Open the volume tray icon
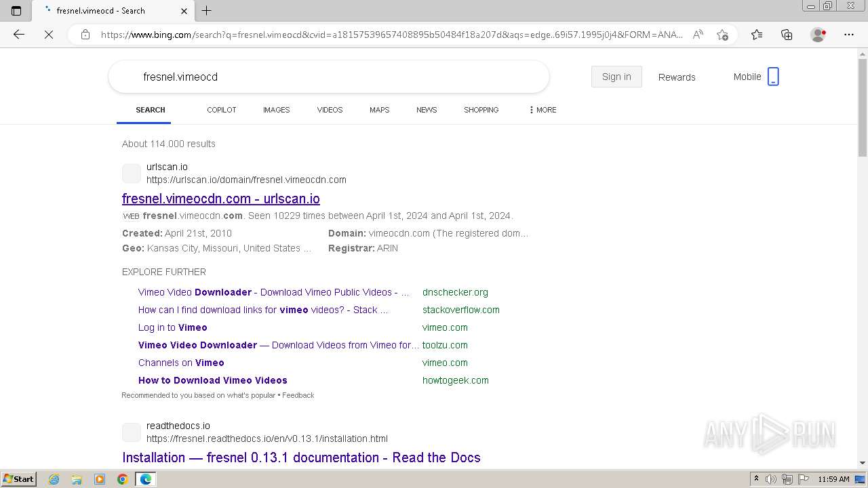 (x=771, y=479)
